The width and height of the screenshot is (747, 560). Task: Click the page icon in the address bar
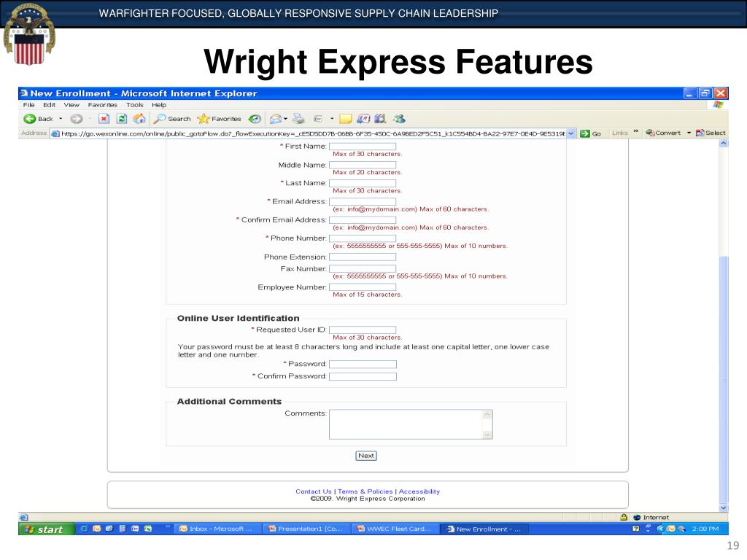click(55, 133)
